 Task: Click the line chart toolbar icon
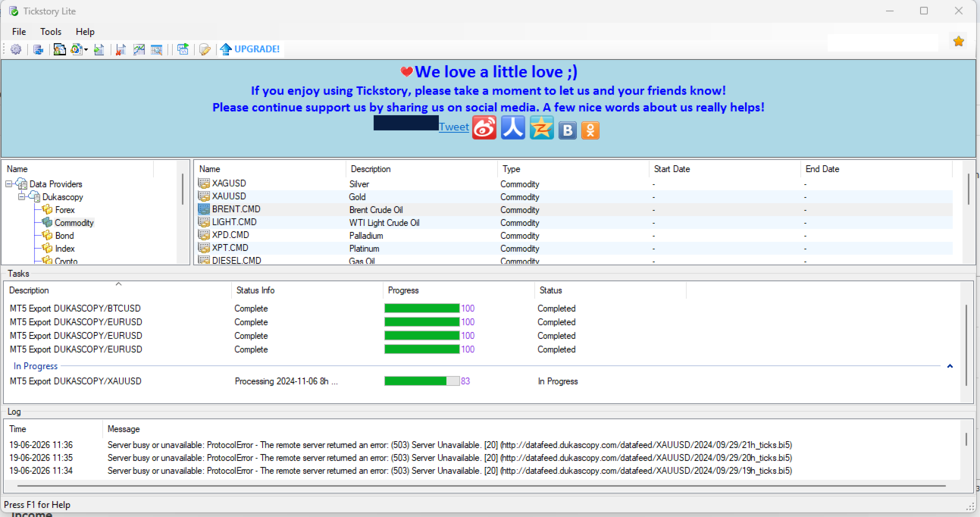click(139, 49)
